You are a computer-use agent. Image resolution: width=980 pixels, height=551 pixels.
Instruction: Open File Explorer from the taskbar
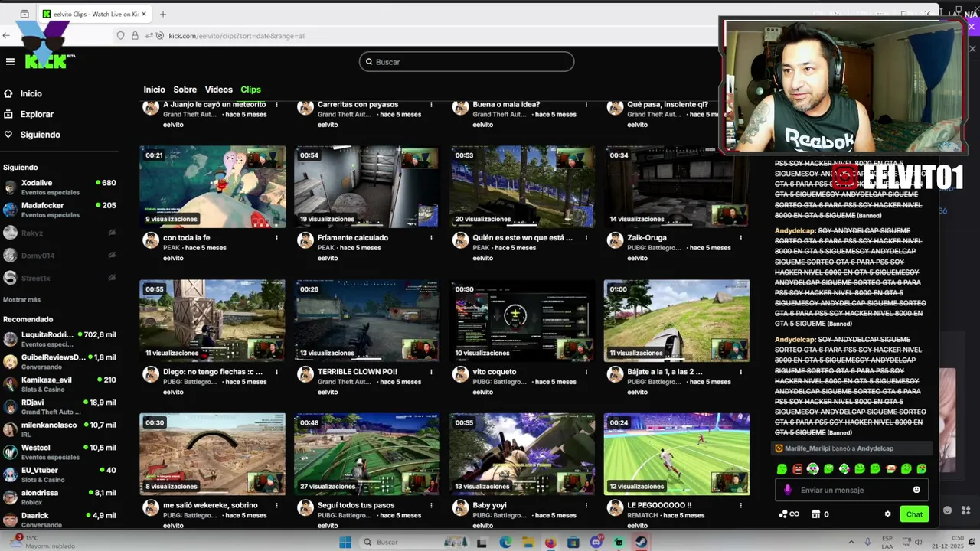(528, 543)
